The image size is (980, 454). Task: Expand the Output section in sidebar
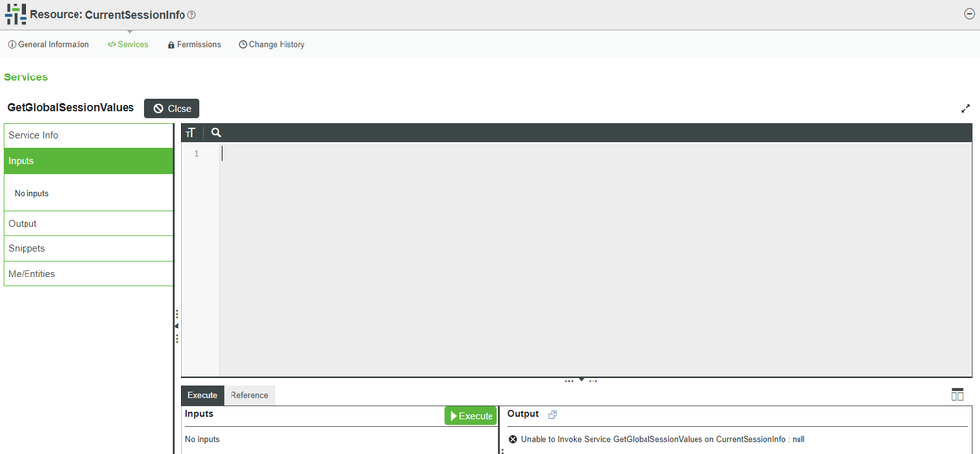pyautogui.click(x=88, y=223)
